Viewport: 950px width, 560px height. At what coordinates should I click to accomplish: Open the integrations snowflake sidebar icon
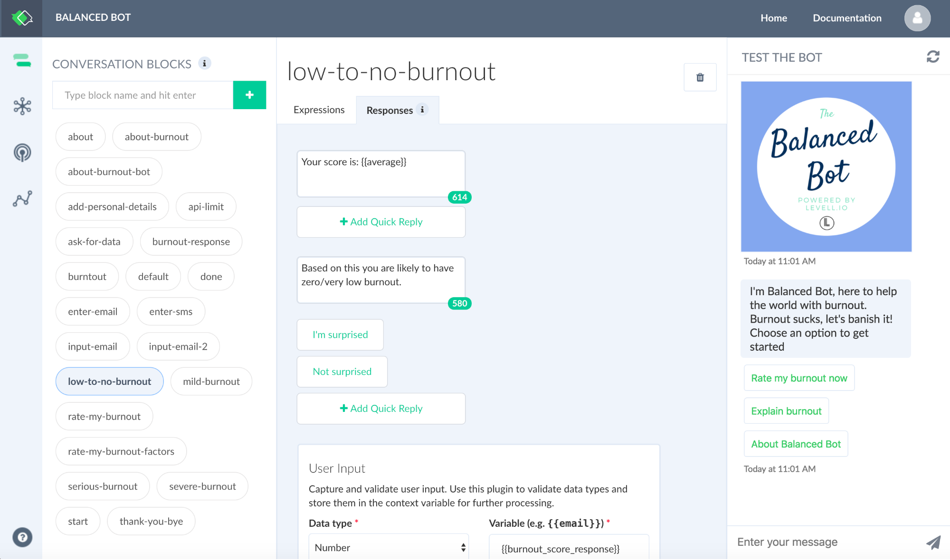click(x=22, y=106)
